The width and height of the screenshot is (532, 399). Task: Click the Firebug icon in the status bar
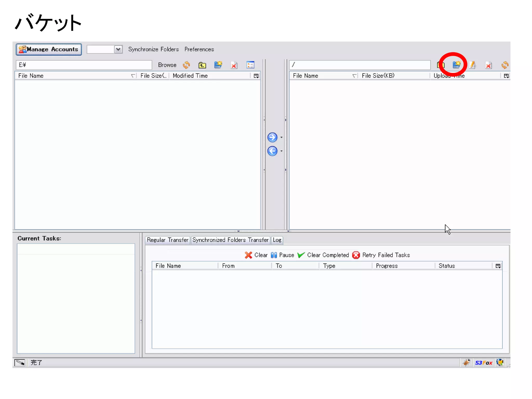466,363
